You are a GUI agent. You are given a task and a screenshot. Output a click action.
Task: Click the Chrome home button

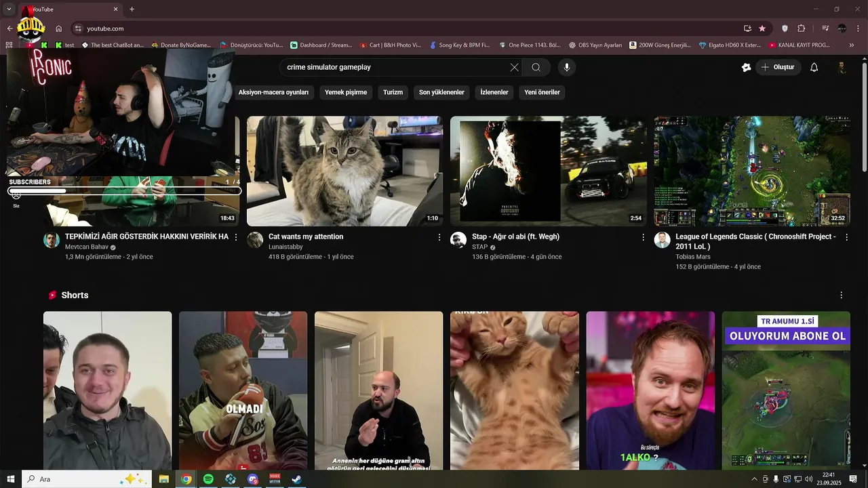click(59, 28)
